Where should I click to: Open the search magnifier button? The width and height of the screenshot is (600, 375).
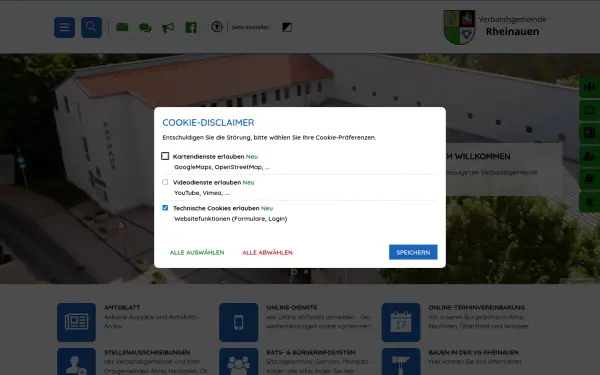tap(91, 27)
